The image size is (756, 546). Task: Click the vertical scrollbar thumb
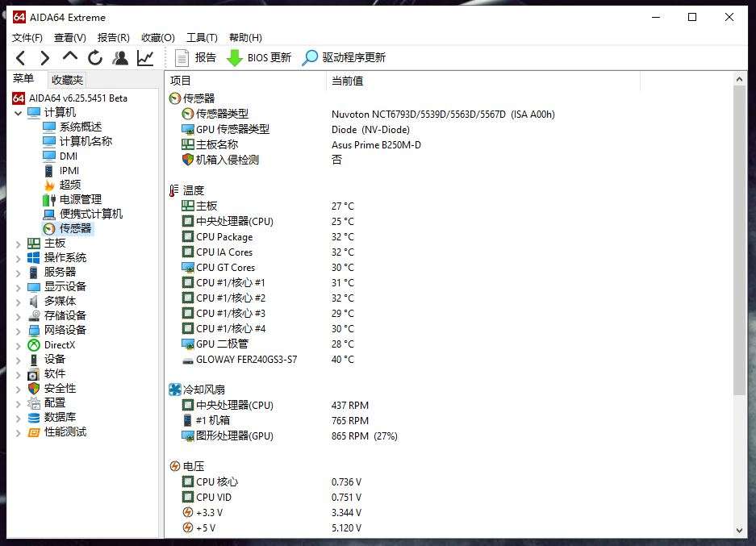pos(739,240)
